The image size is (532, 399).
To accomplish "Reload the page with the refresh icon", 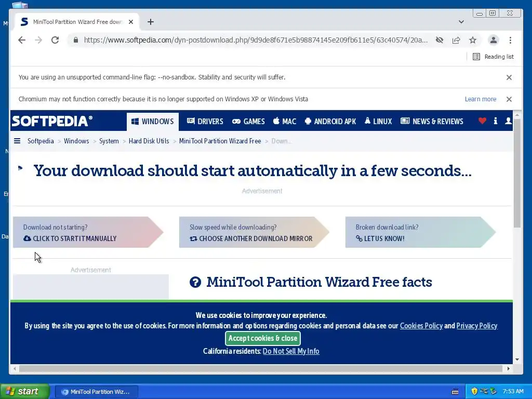I will (55, 40).
